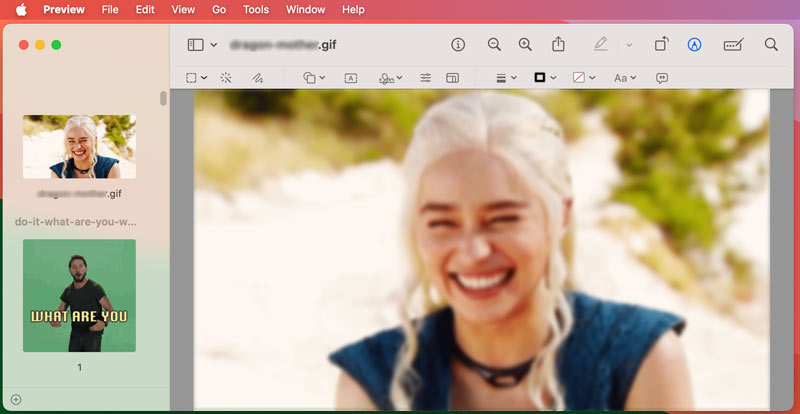Click the add plus button in sidebar
The image size is (800, 414).
tap(16, 400)
